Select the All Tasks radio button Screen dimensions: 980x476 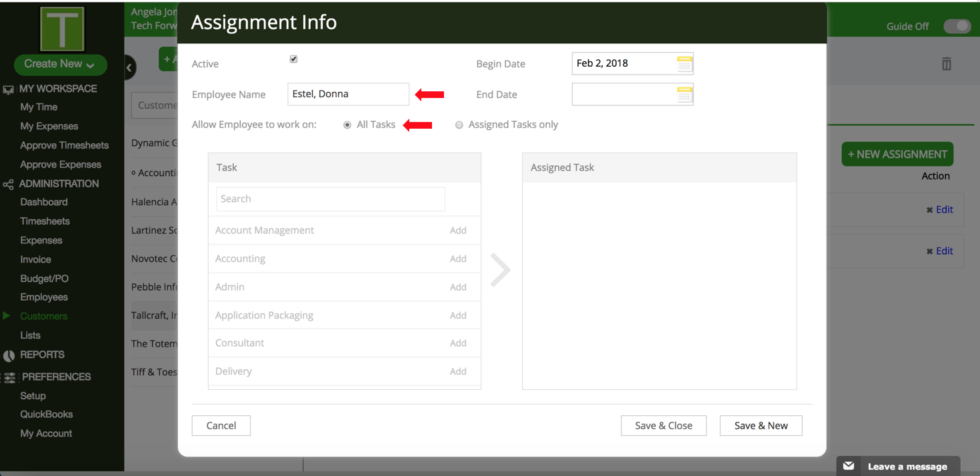click(347, 125)
